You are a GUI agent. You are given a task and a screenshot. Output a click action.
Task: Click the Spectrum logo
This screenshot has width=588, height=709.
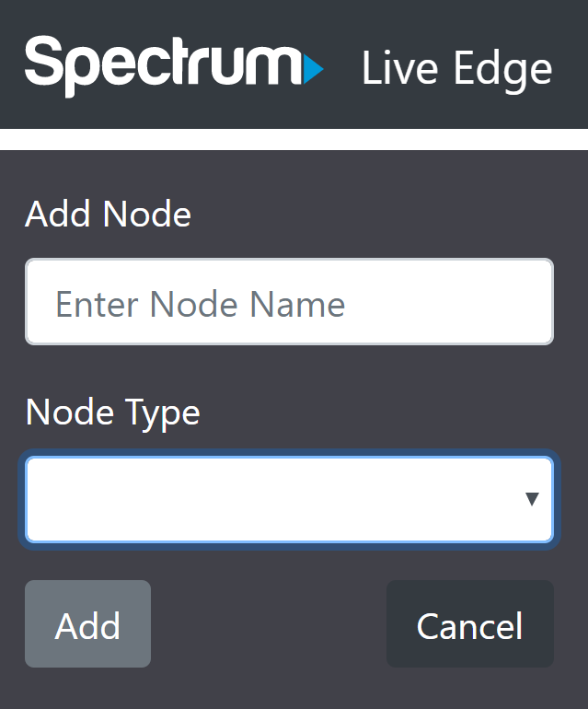point(175,66)
